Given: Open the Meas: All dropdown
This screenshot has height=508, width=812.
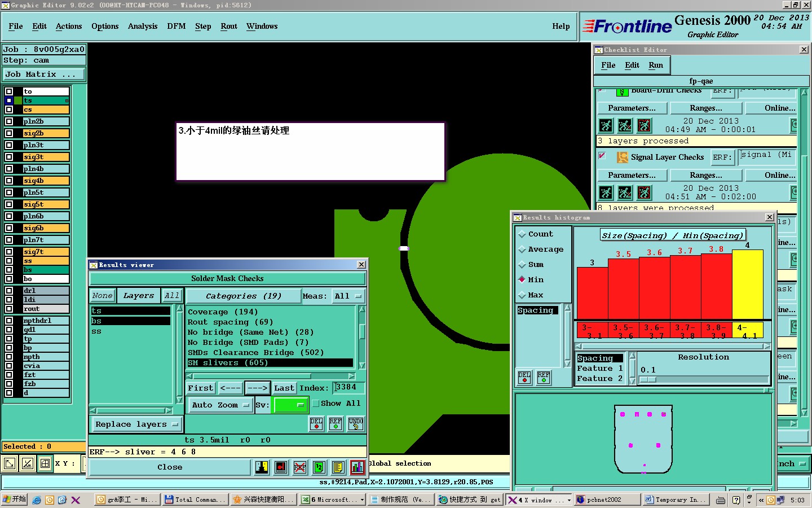Looking at the screenshot, I should pos(349,296).
